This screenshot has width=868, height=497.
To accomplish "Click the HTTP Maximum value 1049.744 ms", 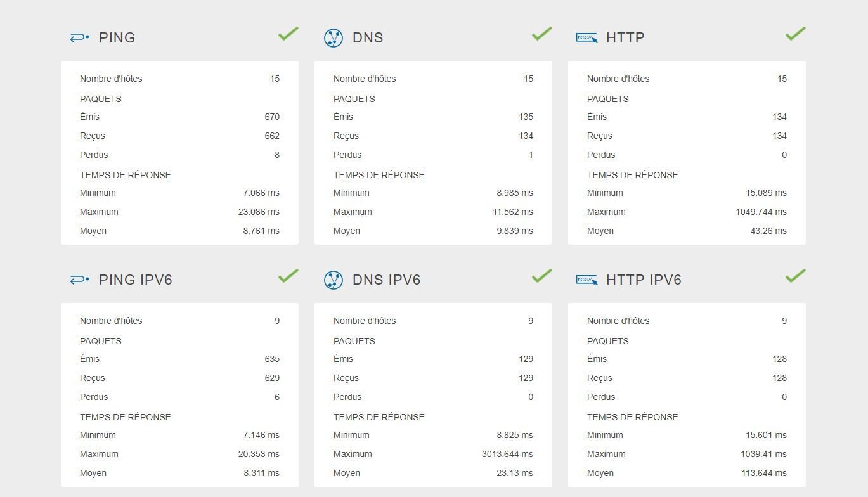I will tap(761, 212).
